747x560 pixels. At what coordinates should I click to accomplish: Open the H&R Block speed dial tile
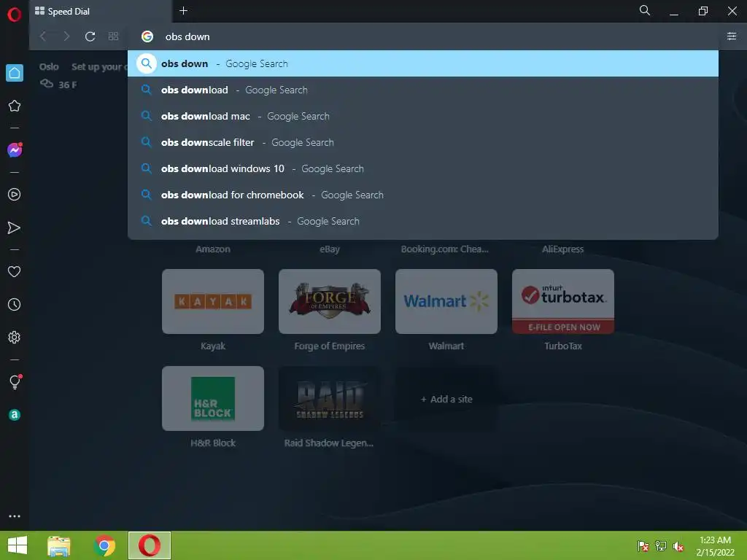pyautogui.click(x=213, y=399)
